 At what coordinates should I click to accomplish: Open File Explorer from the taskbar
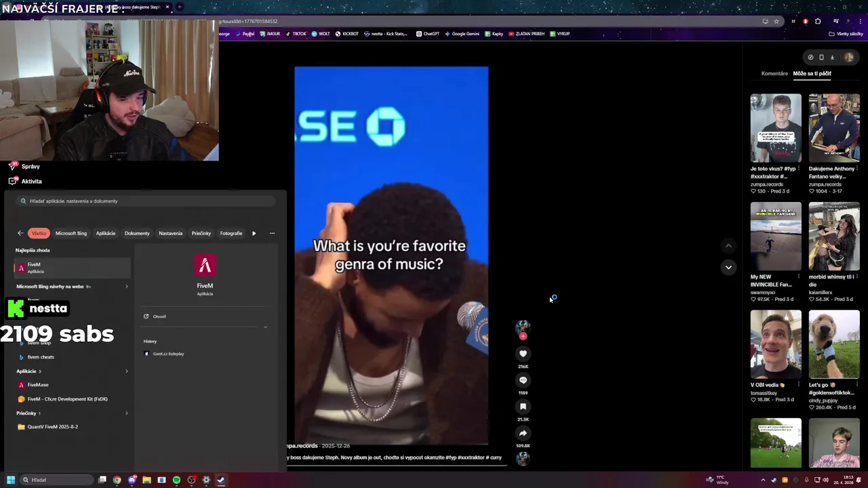(146, 480)
